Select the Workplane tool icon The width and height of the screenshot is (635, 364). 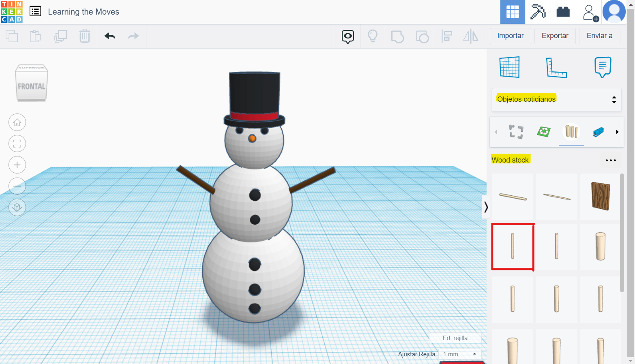509,67
